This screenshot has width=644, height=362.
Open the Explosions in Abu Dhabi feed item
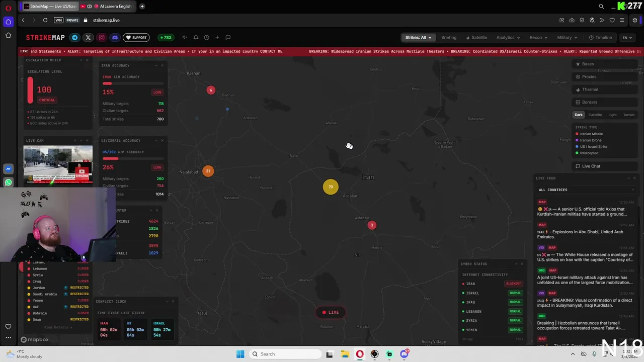[586, 231]
